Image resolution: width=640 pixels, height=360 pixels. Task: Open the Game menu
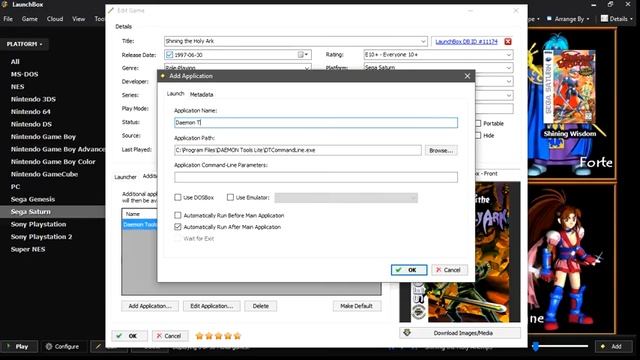(x=30, y=19)
